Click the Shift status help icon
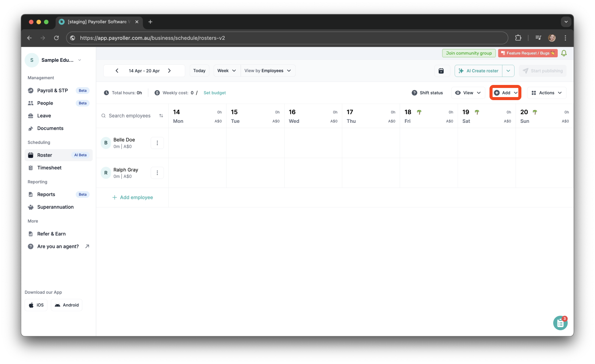The width and height of the screenshot is (595, 364). click(x=414, y=93)
